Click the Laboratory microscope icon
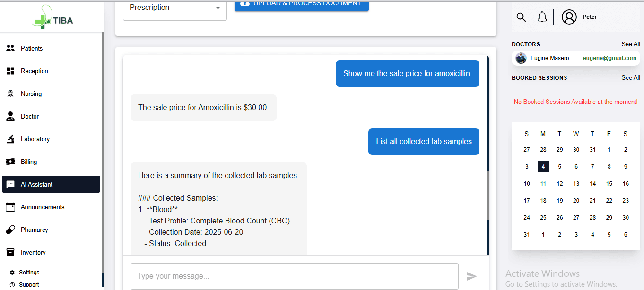 (10, 139)
